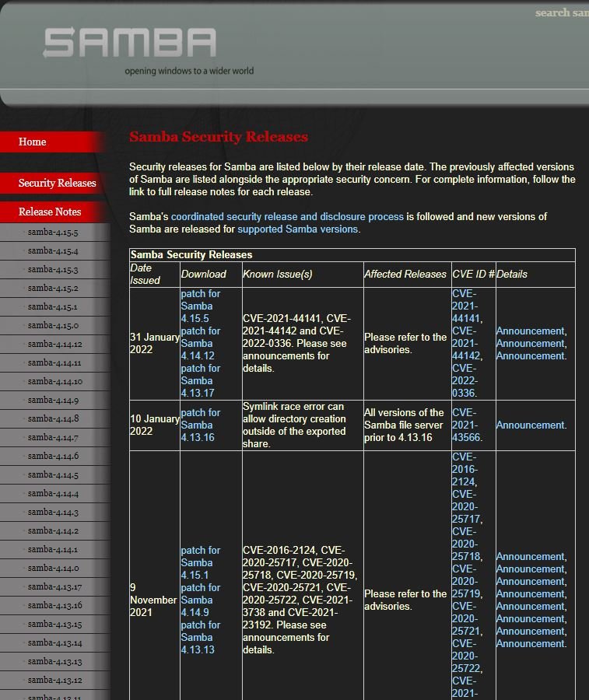
Task: Open first Announcement for 9 November 2021
Action: point(530,557)
